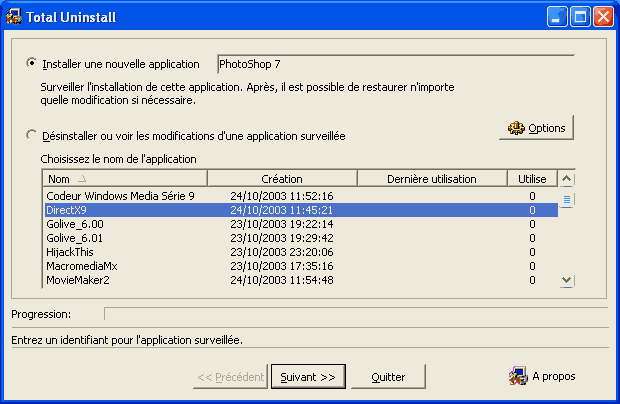Select the 'Codeur Windows Media Série 9' row
Screen dimensions: 620x404
click(301, 196)
